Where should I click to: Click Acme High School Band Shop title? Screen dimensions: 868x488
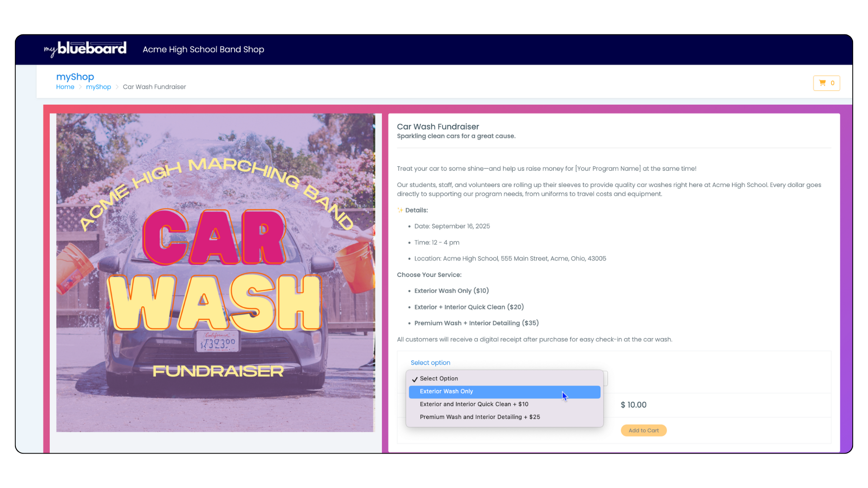tap(203, 49)
